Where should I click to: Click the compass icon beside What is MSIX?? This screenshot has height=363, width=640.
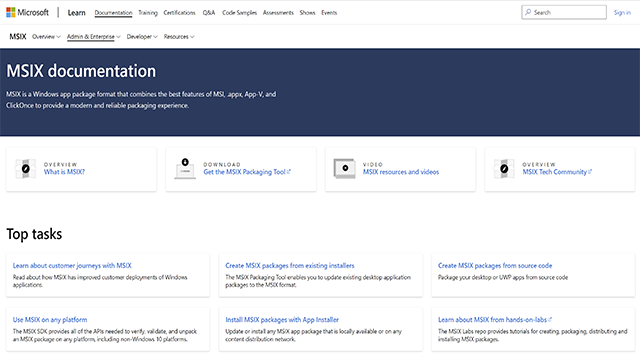tap(25, 169)
